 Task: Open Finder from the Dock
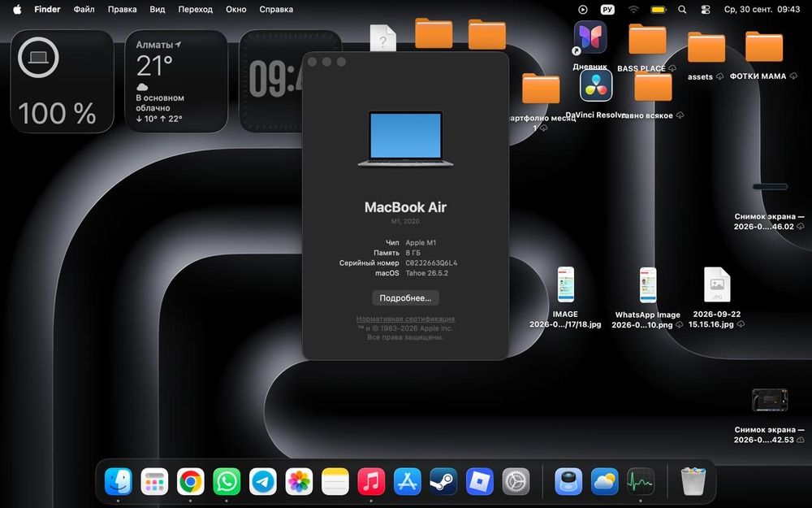tap(118, 481)
